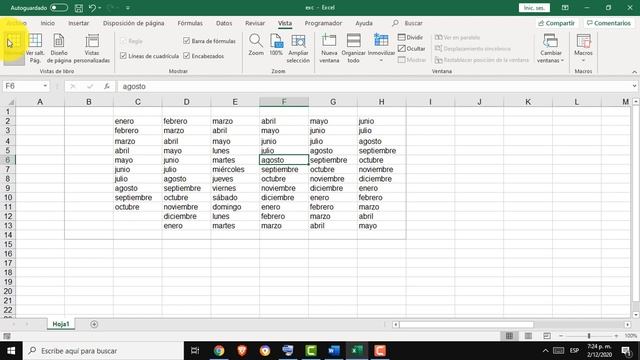Select cell C2 containing enero
This screenshot has width=640, height=360.
pos(138,121)
